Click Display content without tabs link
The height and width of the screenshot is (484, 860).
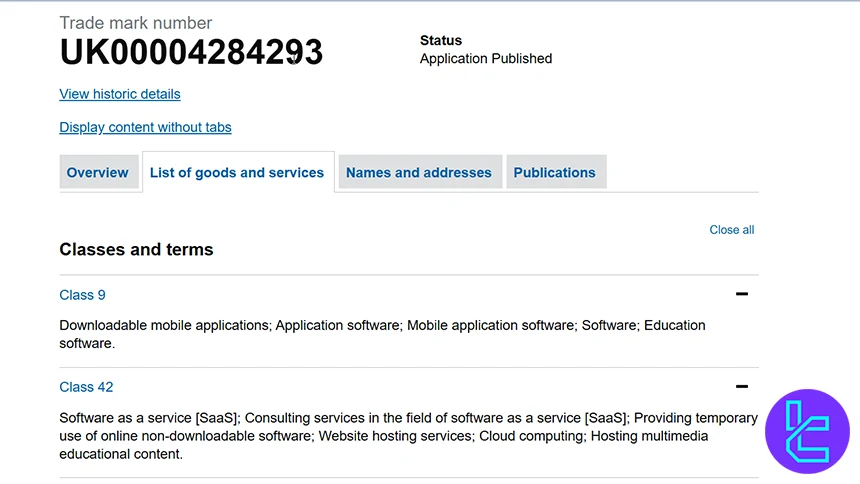tap(145, 127)
